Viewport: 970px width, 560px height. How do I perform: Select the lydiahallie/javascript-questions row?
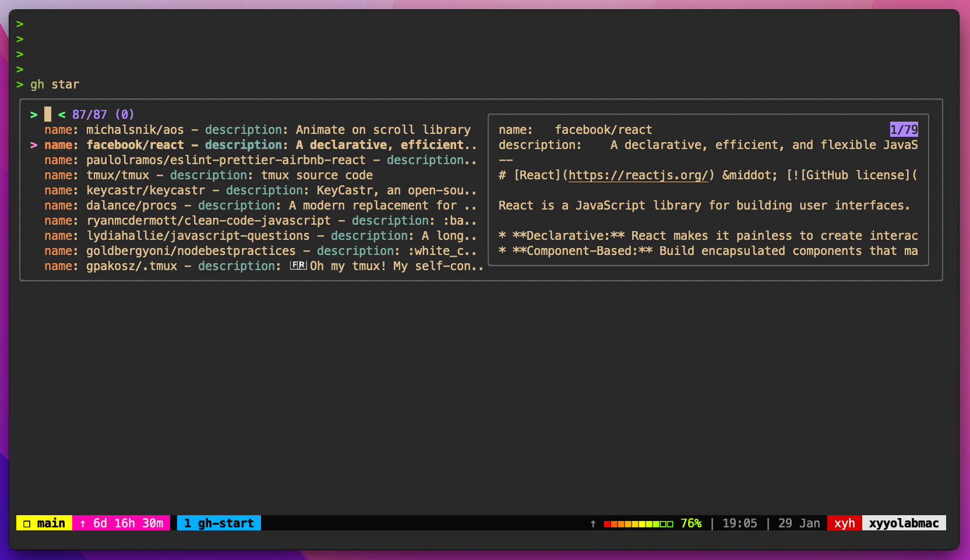point(260,236)
